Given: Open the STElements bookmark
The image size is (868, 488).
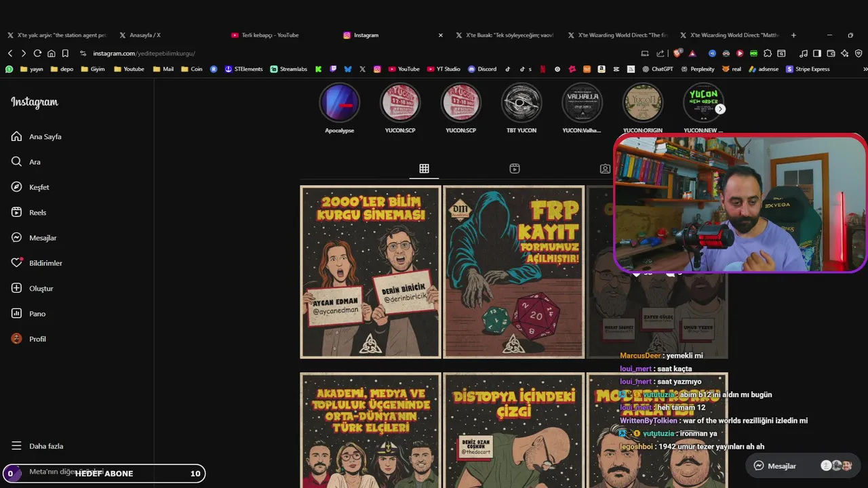Looking at the screenshot, I should [243, 69].
